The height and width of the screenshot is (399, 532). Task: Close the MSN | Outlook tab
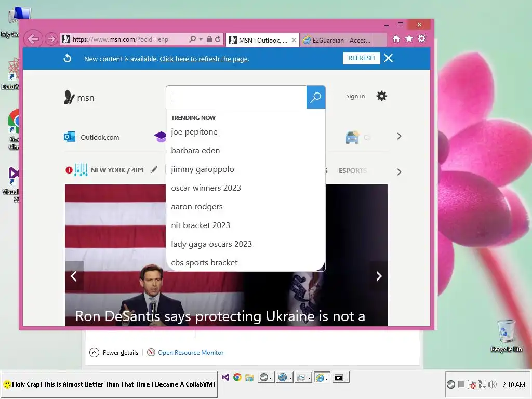click(x=294, y=40)
